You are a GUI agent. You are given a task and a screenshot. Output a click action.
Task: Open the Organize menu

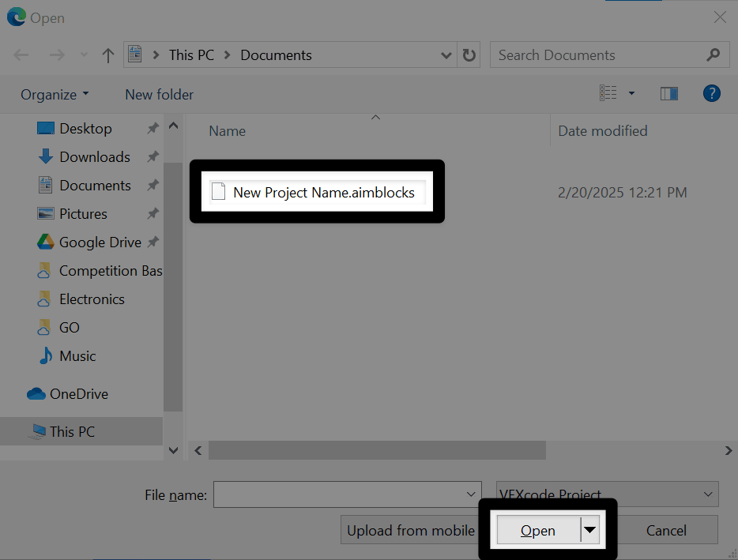pyautogui.click(x=53, y=93)
